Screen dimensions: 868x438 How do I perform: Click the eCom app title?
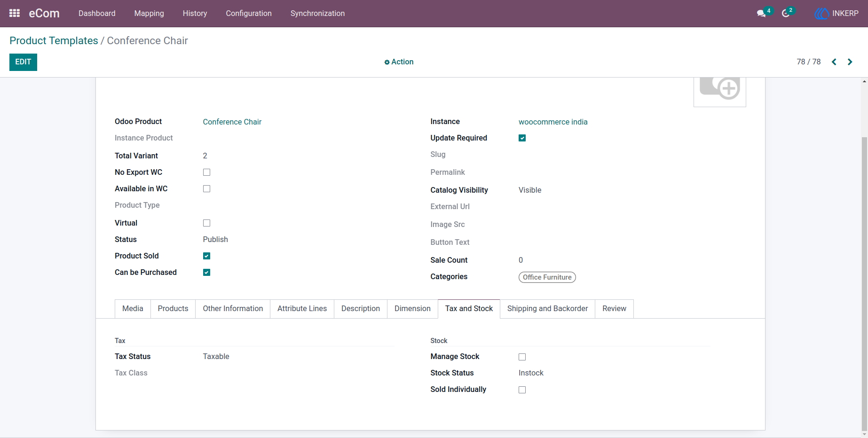tap(44, 14)
